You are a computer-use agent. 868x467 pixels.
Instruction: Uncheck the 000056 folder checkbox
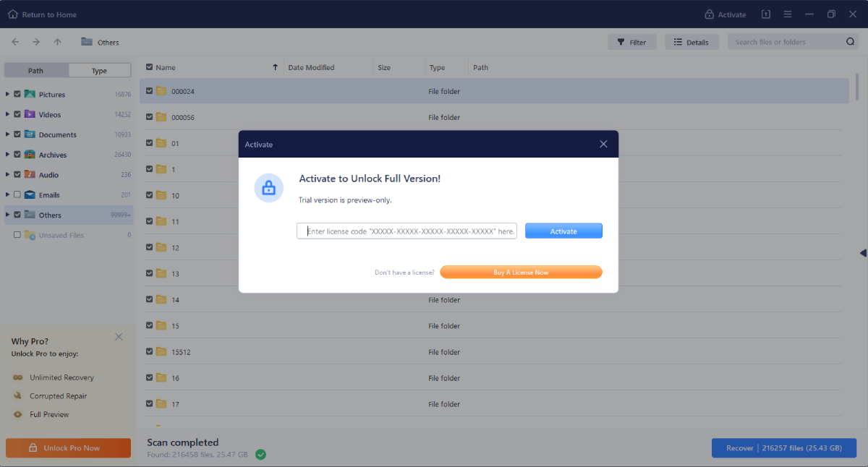click(149, 117)
